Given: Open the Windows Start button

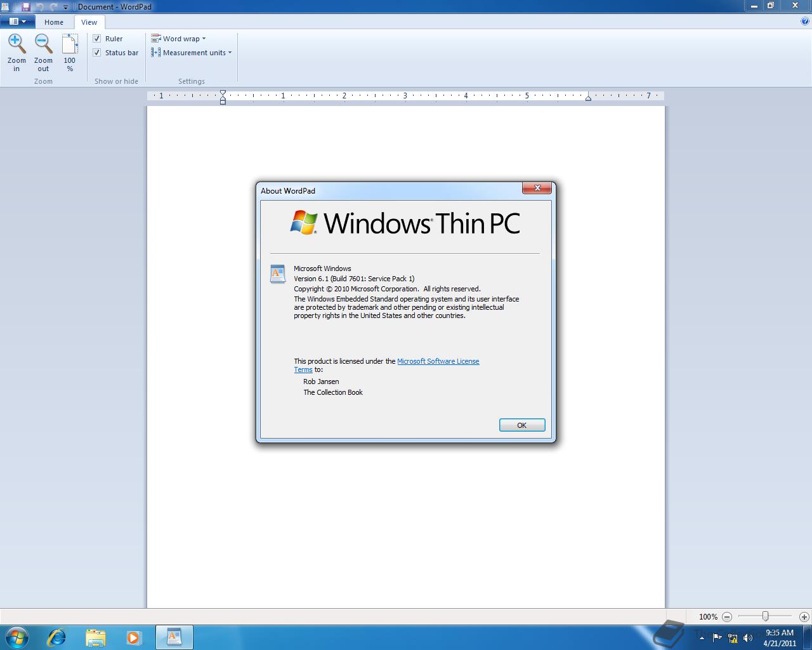Looking at the screenshot, I should [17, 637].
